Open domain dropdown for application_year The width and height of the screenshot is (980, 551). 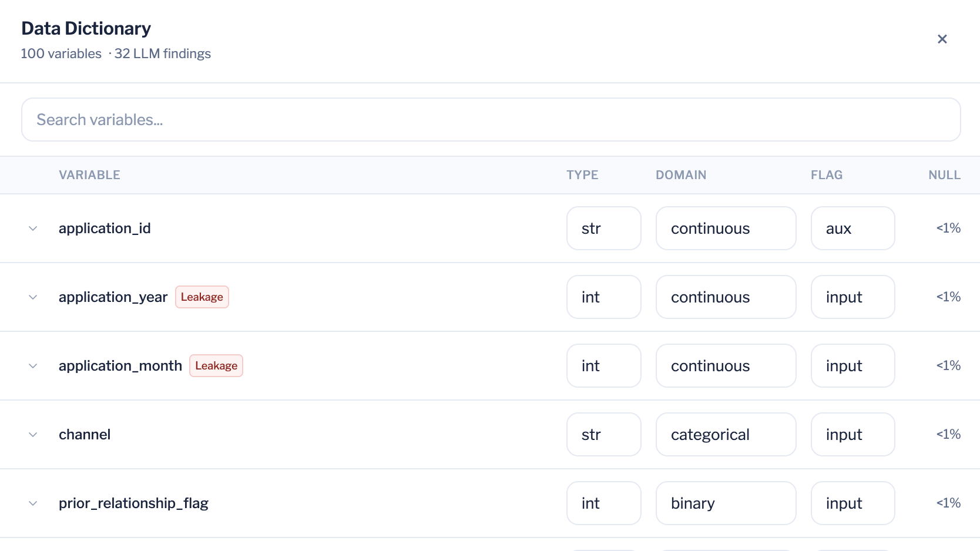click(x=726, y=297)
